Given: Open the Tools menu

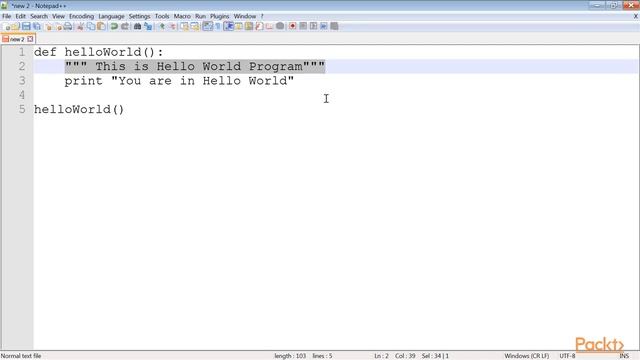Looking at the screenshot, I should 162,16.
